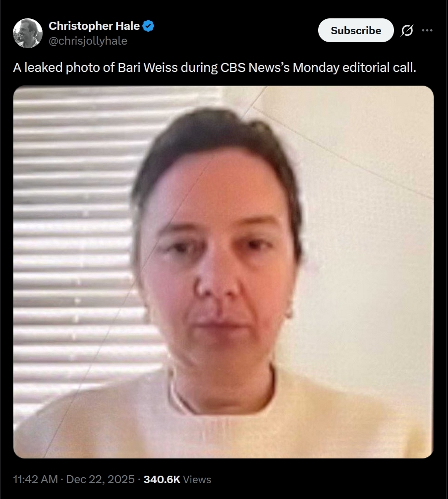Click the post text about leaked photo
Screen dimensions: 448x499
click(x=215, y=67)
